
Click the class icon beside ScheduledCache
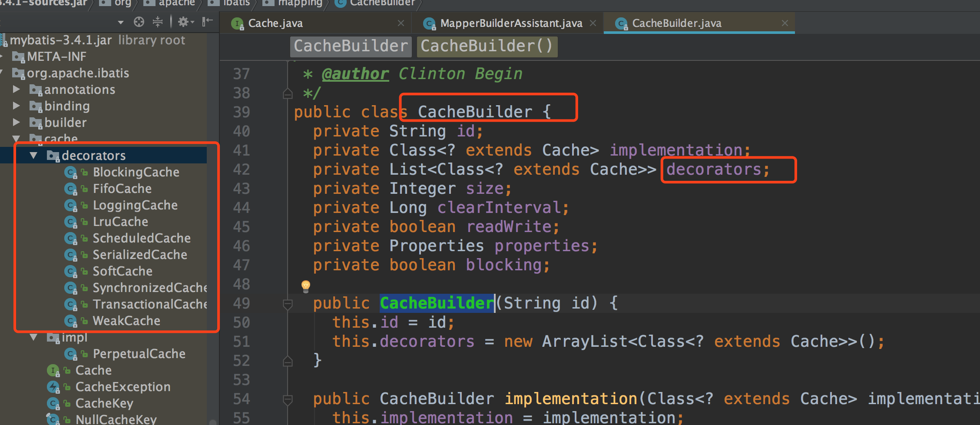tap(71, 239)
